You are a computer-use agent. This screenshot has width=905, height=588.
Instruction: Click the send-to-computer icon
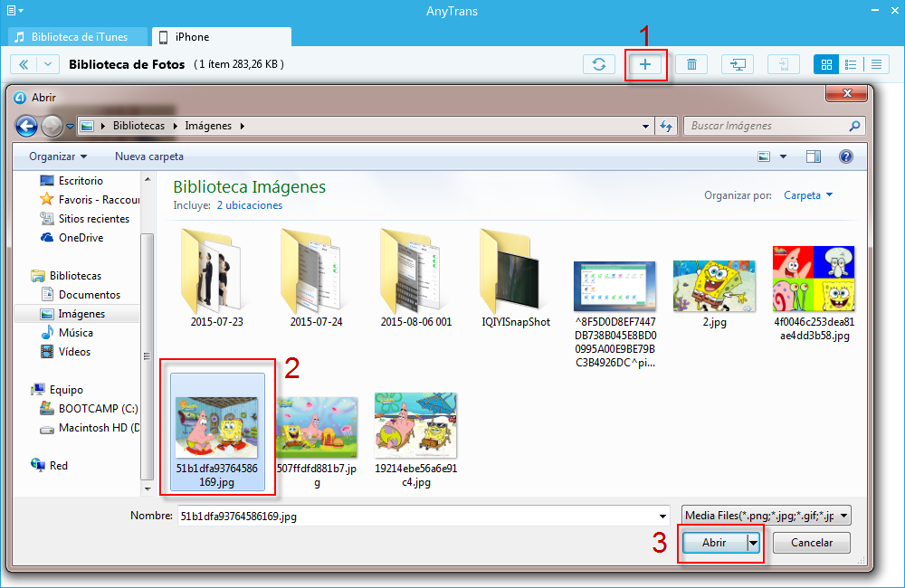738,64
